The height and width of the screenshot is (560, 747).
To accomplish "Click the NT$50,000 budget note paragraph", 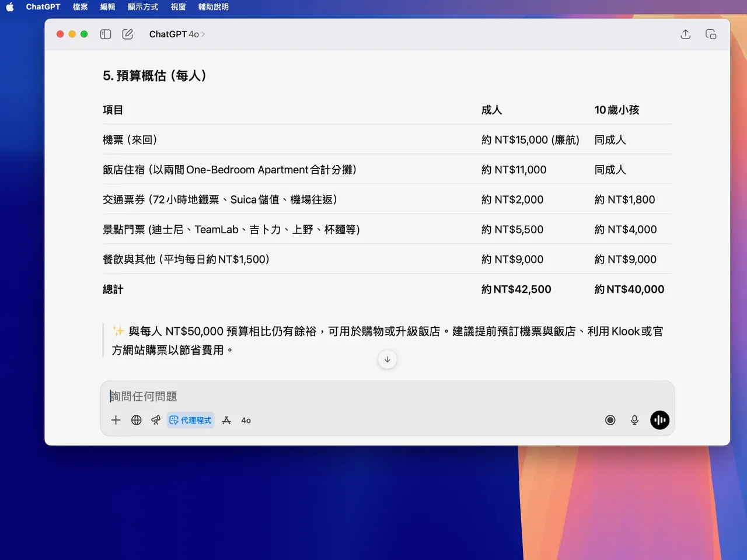I will 388,341.
